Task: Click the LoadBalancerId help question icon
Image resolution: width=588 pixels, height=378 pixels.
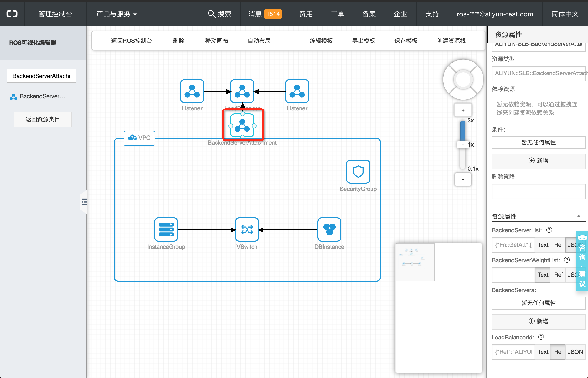Action: tap(541, 337)
